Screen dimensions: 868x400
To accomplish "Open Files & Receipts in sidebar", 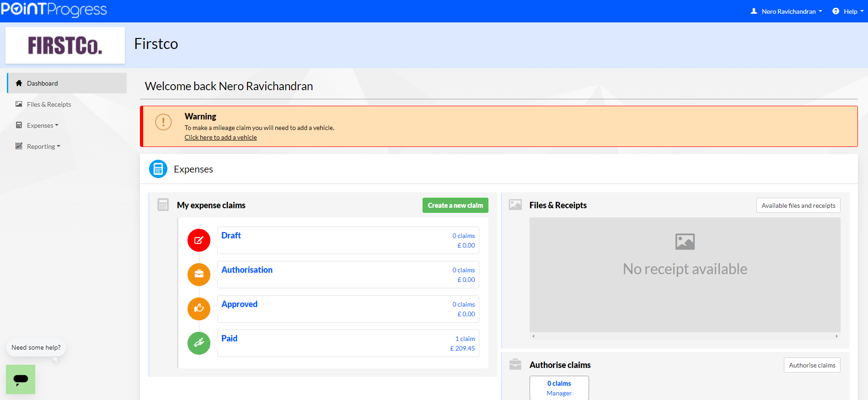I will tap(49, 104).
